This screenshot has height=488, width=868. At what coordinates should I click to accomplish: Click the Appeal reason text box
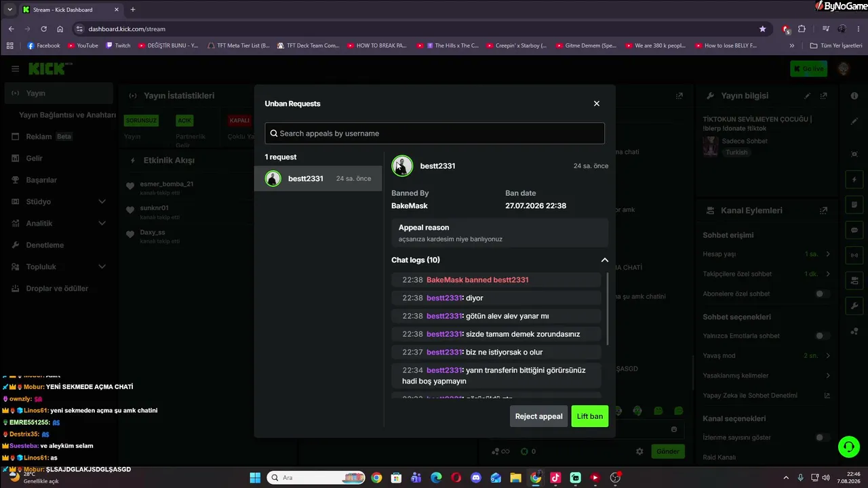(500, 233)
